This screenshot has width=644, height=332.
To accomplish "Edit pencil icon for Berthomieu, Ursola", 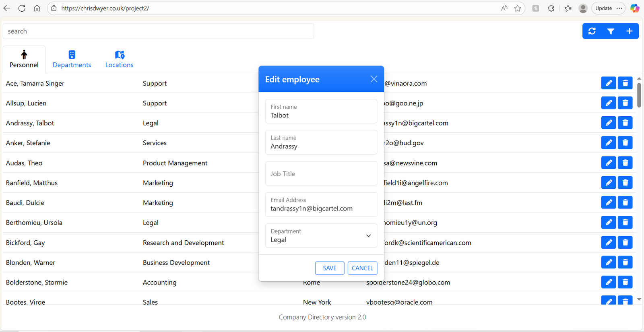I will click(x=609, y=222).
